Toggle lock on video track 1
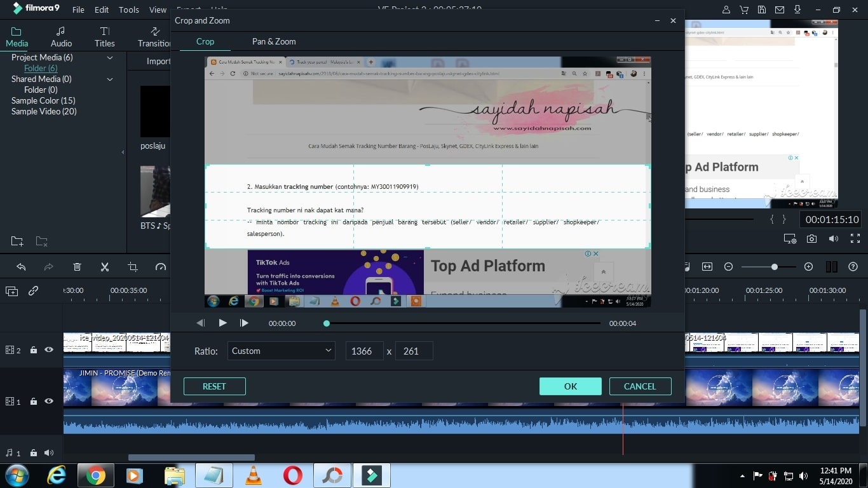The width and height of the screenshot is (868, 488). pos(34,401)
